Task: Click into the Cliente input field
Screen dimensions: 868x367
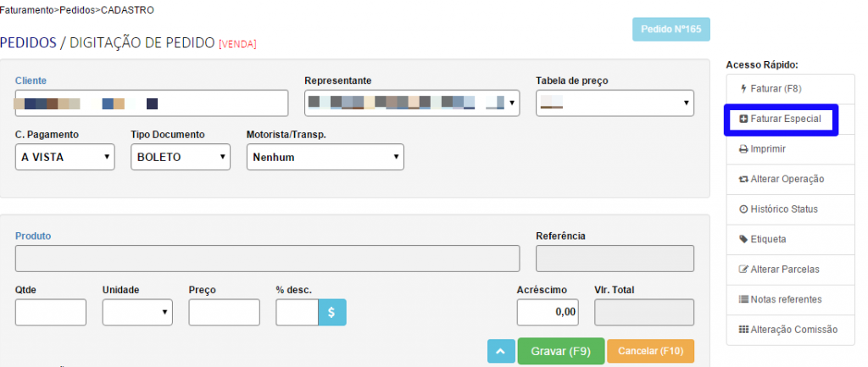Action: tap(152, 103)
